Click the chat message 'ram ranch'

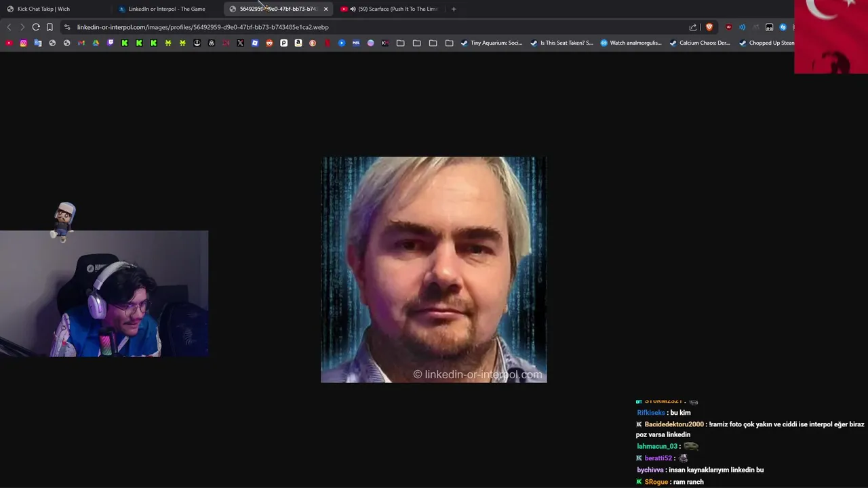click(688, 482)
